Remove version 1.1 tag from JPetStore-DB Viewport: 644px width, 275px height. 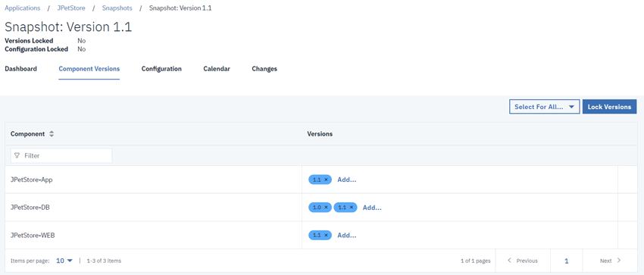(351, 208)
